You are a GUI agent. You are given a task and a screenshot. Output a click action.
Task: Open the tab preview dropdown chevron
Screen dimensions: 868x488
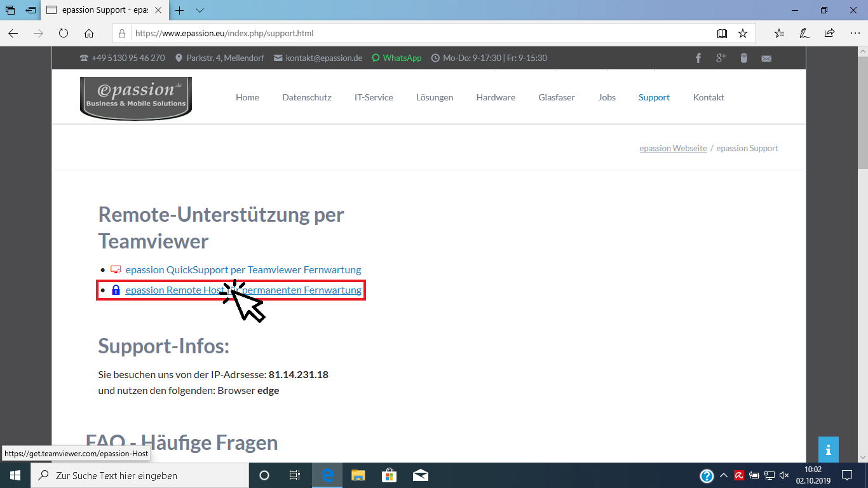pyautogui.click(x=200, y=11)
